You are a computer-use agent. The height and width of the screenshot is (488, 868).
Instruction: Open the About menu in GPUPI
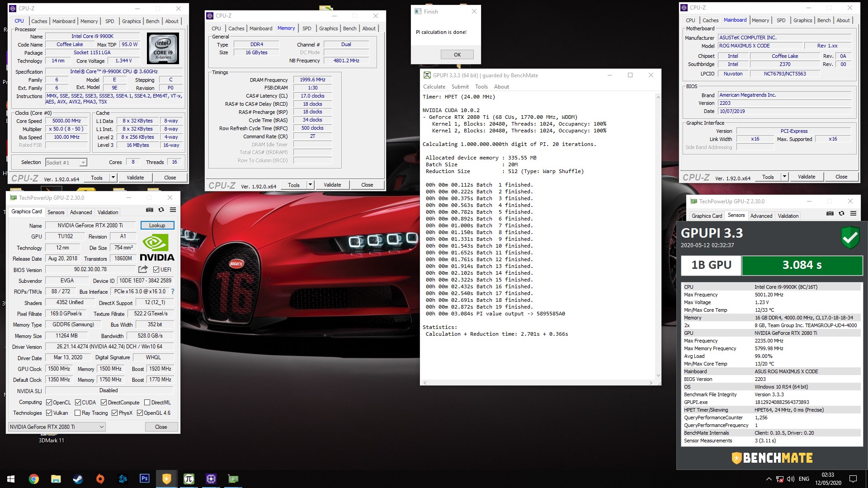pyautogui.click(x=501, y=87)
